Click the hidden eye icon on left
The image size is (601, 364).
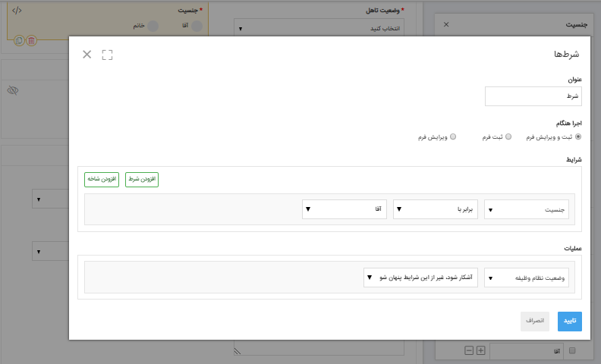pos(12,91)
